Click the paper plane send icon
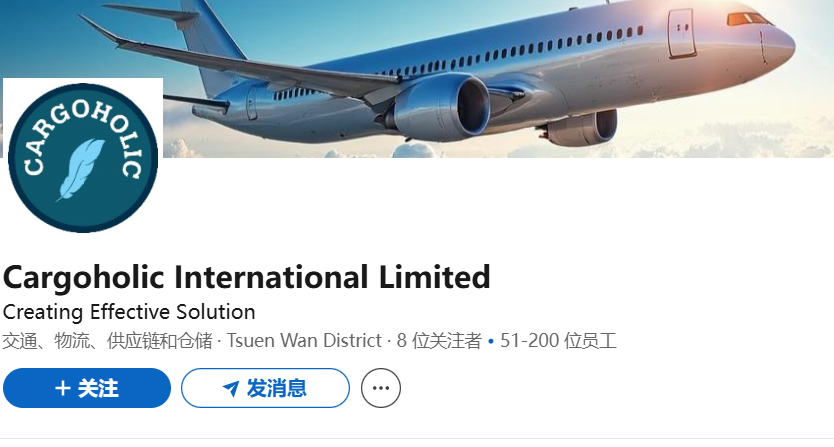834x447 pixels. (x=231, y=389)
